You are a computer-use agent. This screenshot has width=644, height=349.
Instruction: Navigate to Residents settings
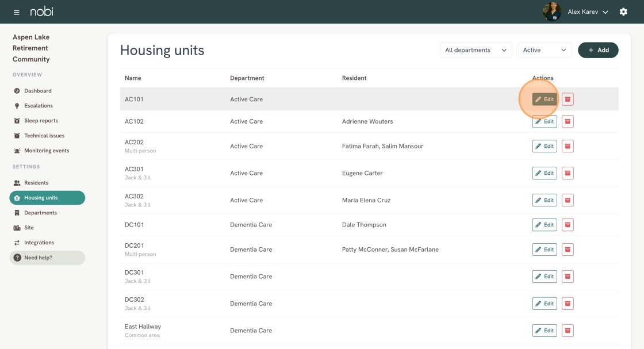click(x=36, y=183)
